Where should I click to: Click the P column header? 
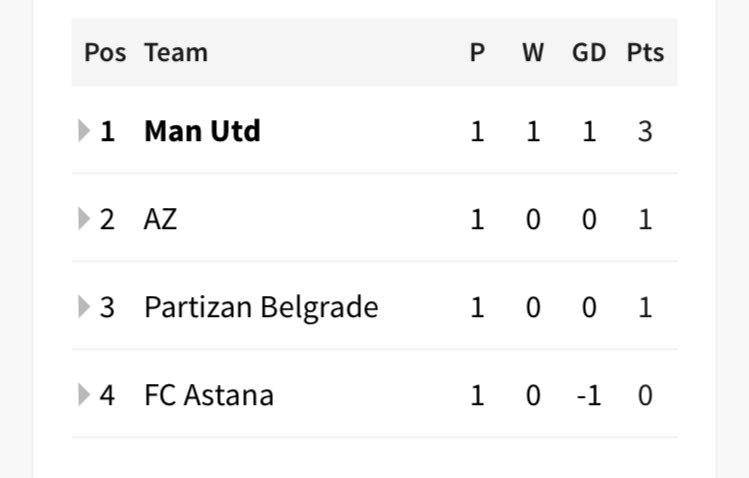(x=477, y=52)
